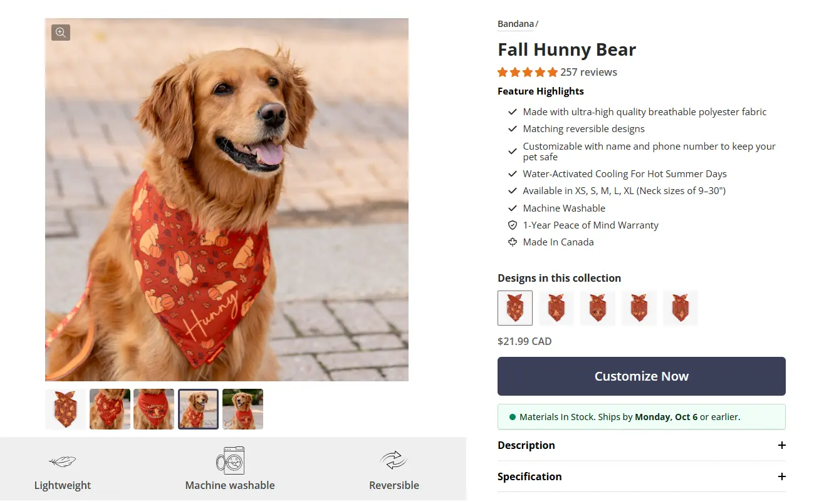Click the Reversible arrows icon
Viewport: 824px width, 504px height.
(394, 459)
